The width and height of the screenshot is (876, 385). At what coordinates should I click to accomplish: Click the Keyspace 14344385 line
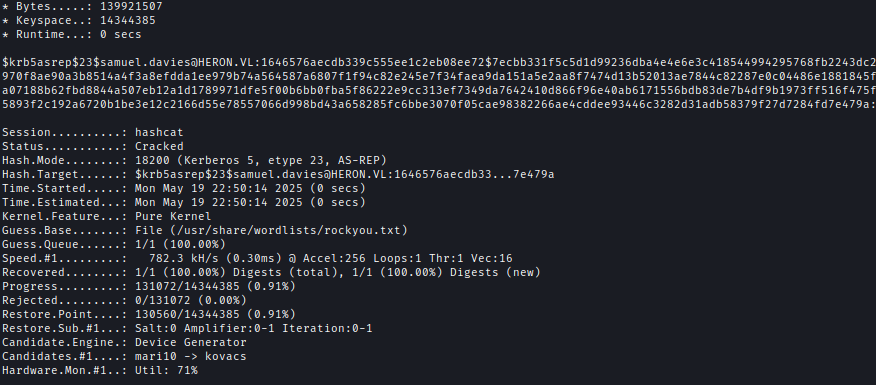coord(79,21)
